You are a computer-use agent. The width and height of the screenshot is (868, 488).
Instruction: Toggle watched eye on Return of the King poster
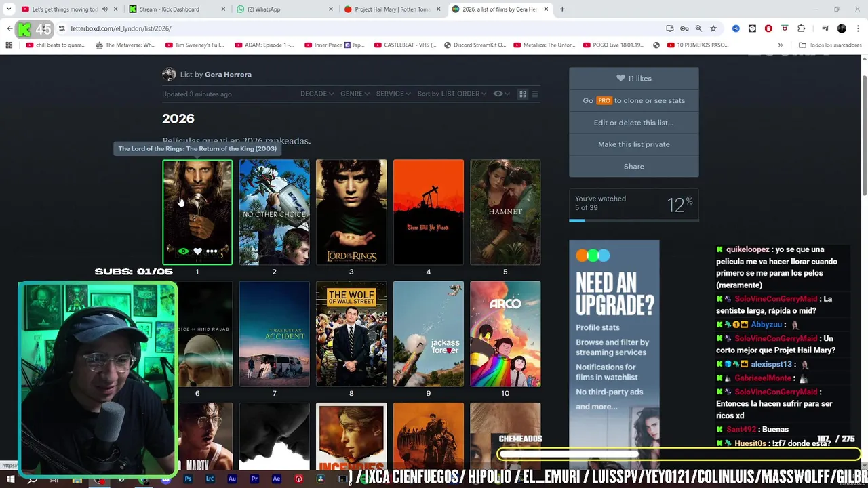(x=183, y=251)
